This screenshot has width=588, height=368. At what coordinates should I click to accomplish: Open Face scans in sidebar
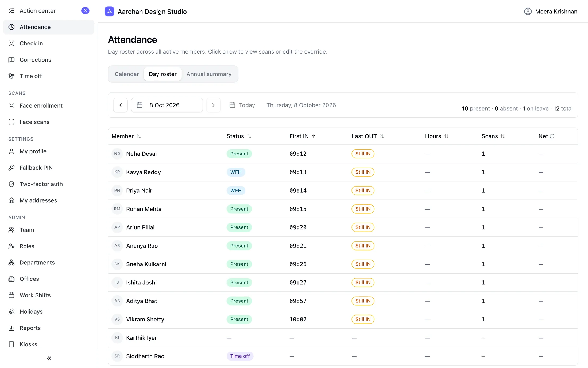click(49, 122)
